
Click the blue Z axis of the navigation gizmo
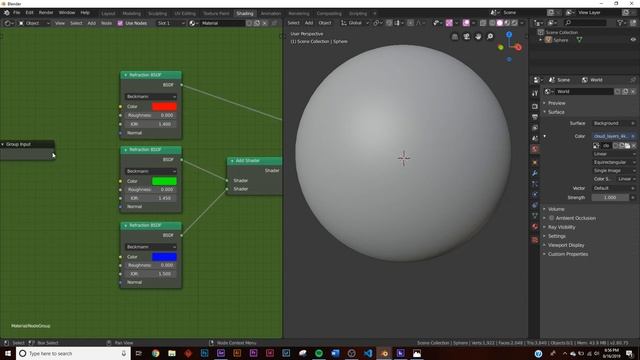509,35
